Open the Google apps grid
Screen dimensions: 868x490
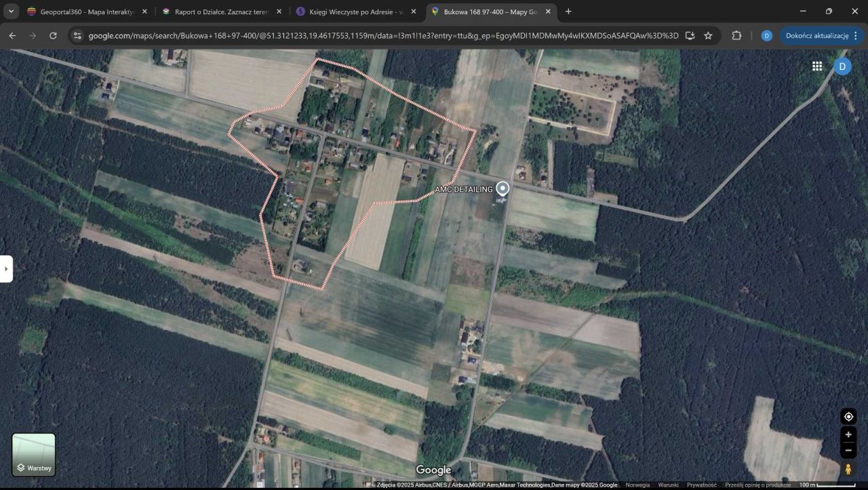pyautogui.click(x=817, y=66)
